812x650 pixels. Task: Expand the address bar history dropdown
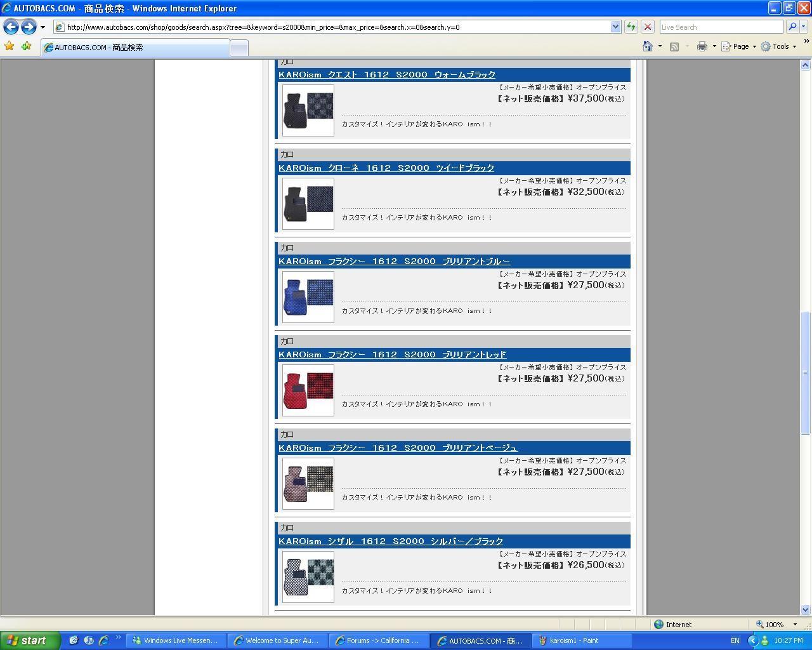coord(615,27)
